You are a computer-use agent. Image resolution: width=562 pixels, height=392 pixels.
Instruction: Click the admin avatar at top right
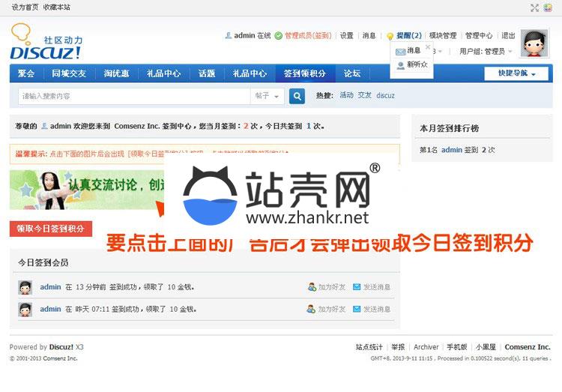click(534, 43)
